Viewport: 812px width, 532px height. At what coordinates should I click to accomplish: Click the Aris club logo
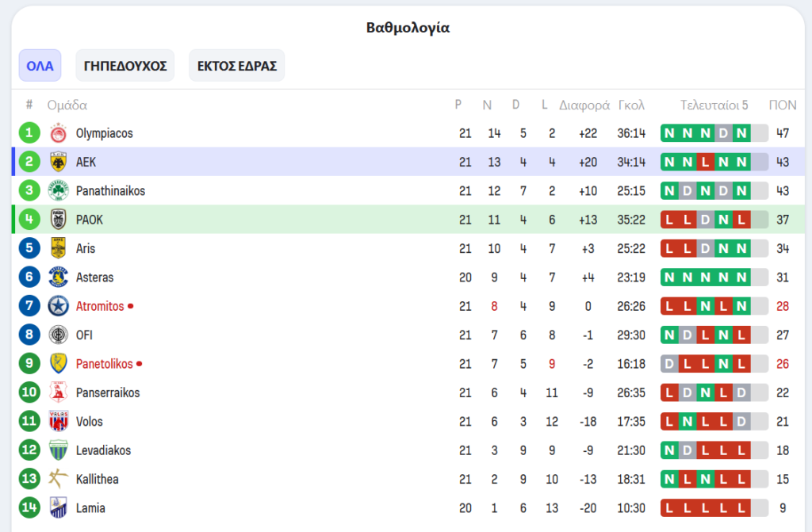click(x=58, y=248)
